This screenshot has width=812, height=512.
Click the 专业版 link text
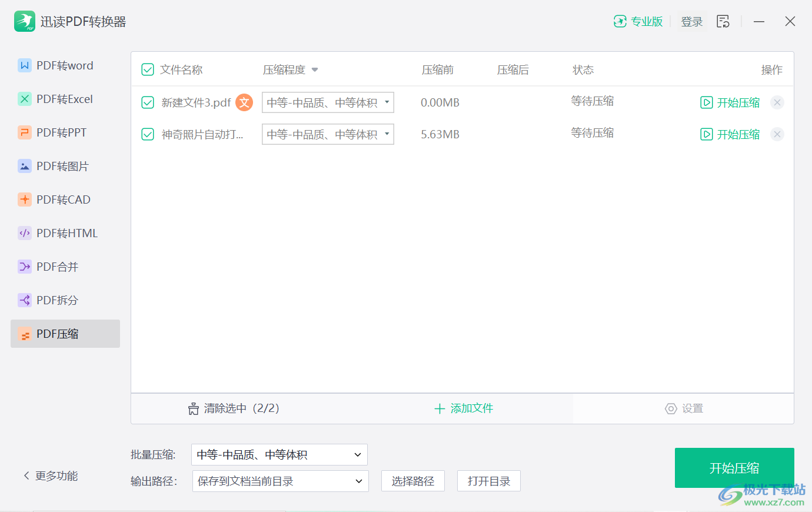pyautogui.click(x=647, y=22)
